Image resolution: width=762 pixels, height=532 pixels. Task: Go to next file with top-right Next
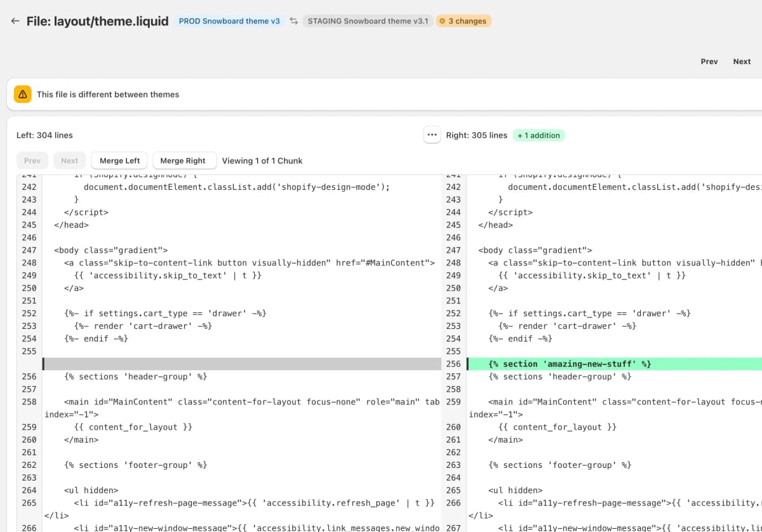tap(742, 61)
